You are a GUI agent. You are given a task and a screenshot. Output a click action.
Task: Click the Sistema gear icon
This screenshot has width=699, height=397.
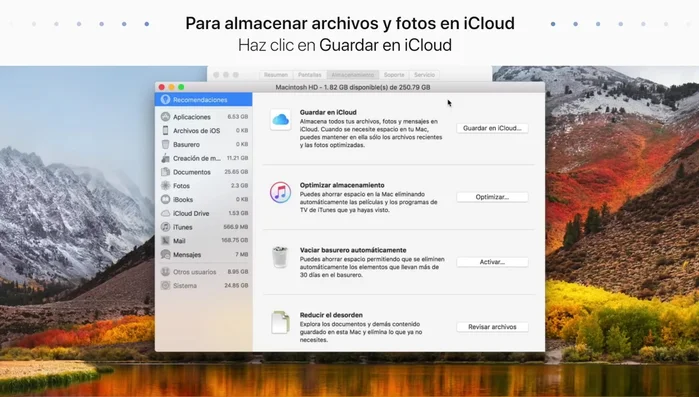tap(165, 286)
